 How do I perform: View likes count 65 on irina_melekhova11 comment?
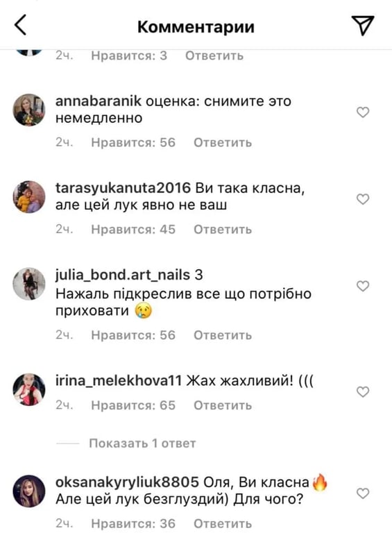(x=133, y=405)
